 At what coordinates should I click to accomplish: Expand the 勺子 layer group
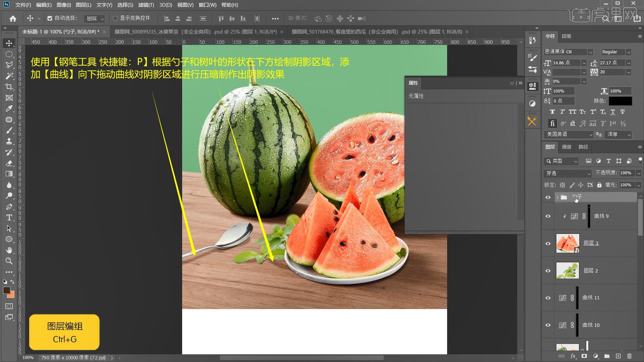557,197
